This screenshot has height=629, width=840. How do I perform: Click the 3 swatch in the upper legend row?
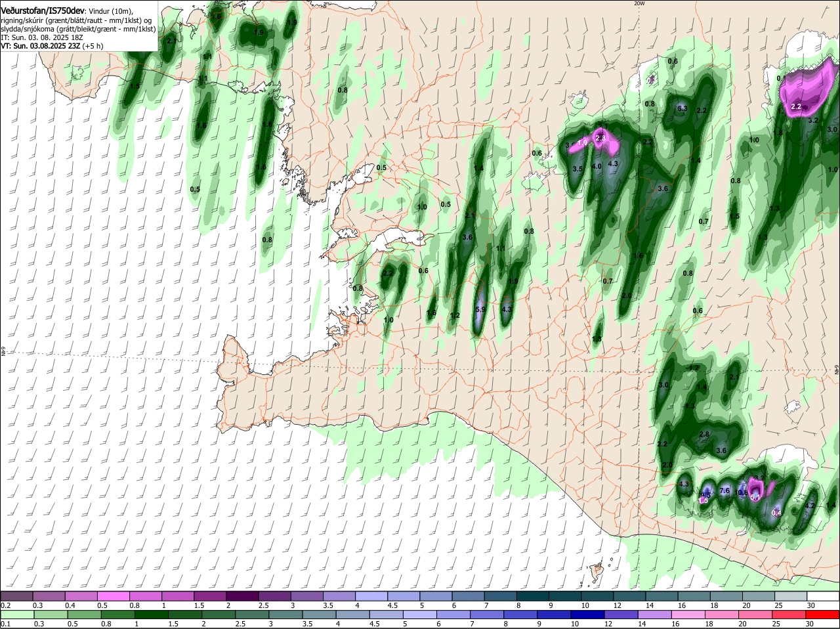307,596
